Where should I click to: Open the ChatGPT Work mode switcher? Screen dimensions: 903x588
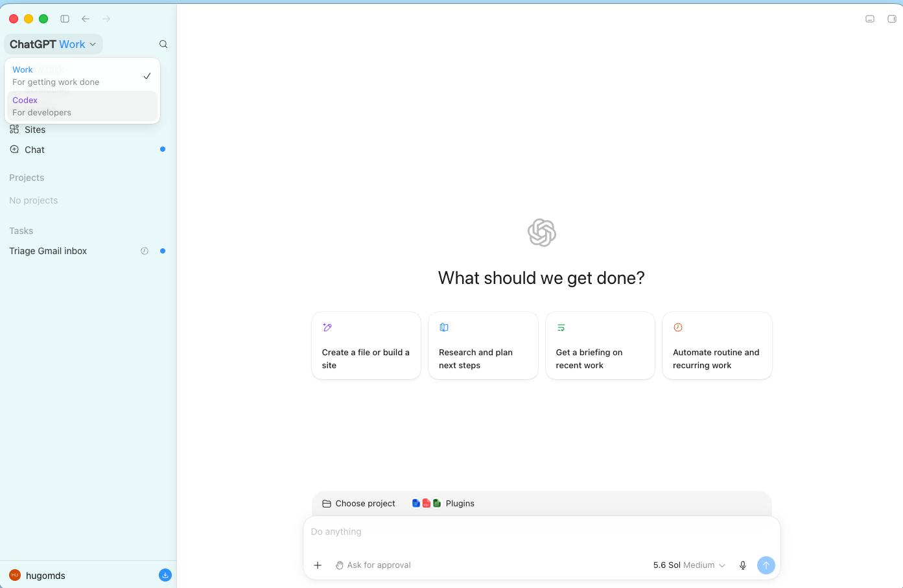(x=53, y=44)
